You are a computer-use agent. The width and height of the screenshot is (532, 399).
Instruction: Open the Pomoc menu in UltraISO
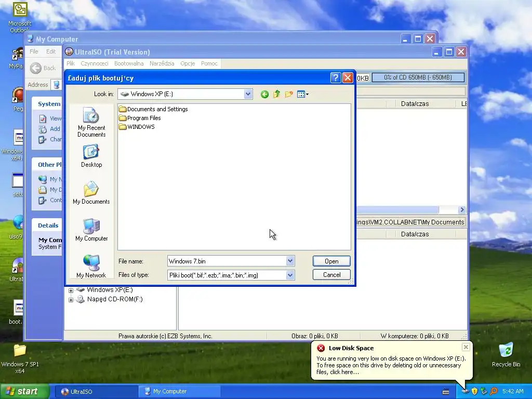pyautogui.click(x=209, y=63)
